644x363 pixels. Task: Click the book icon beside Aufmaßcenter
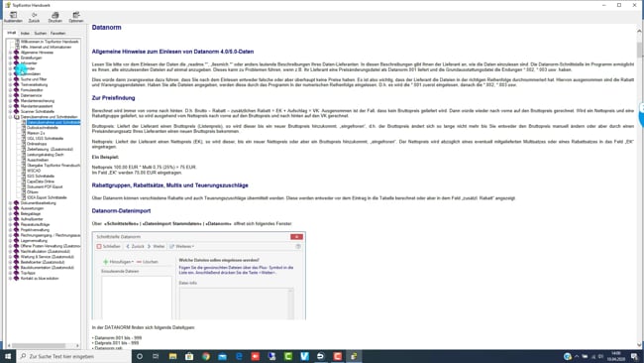coord(17,219)
